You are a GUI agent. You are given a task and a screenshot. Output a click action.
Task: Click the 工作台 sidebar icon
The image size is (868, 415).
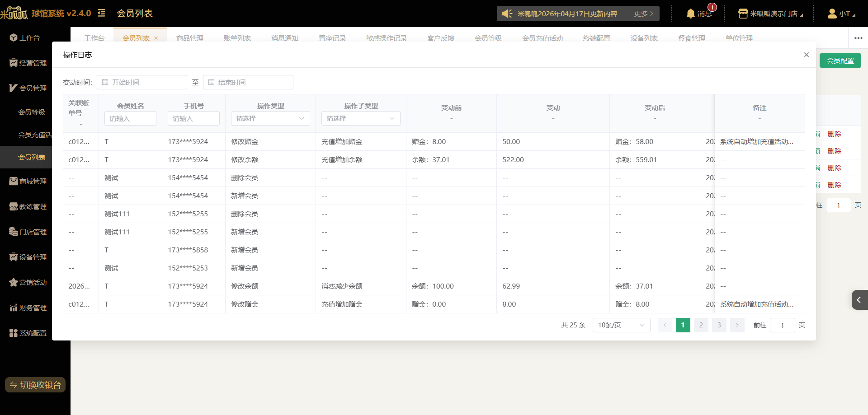13,37
